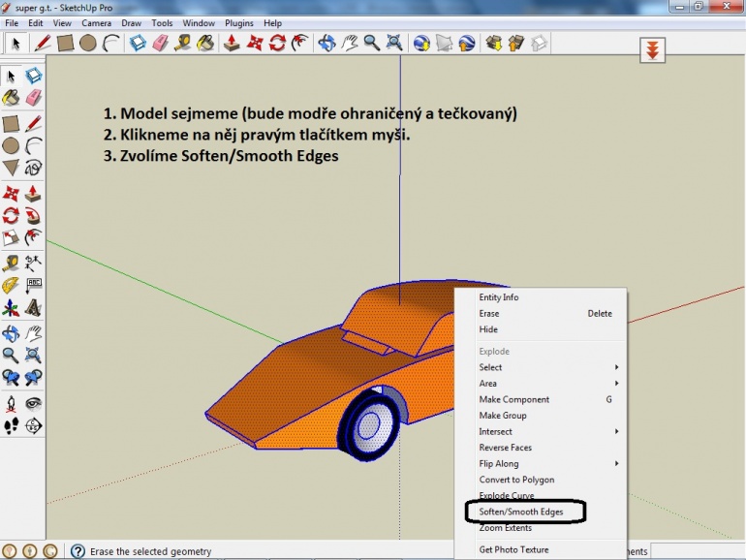Open the File menu
This screenshot has height=560, width=746.
point(12,23)
